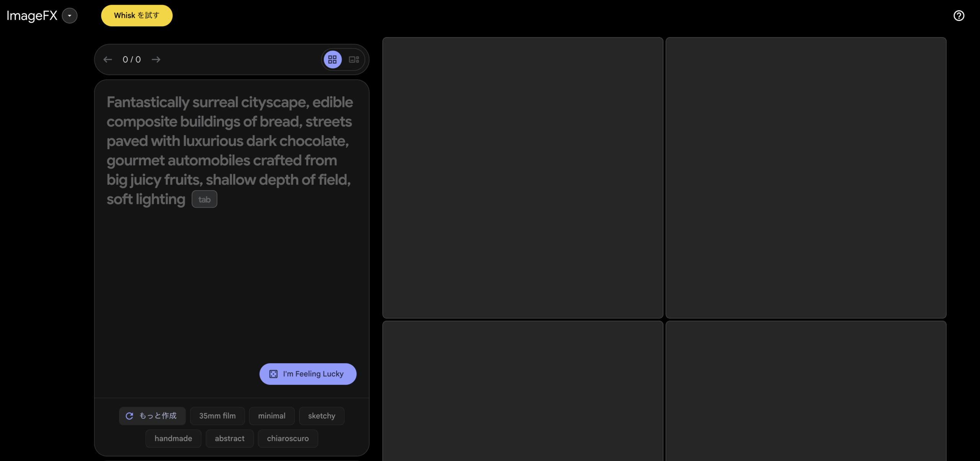Switch to grid view layout
This screenshot has height=461, width=980.
[332, 59]
